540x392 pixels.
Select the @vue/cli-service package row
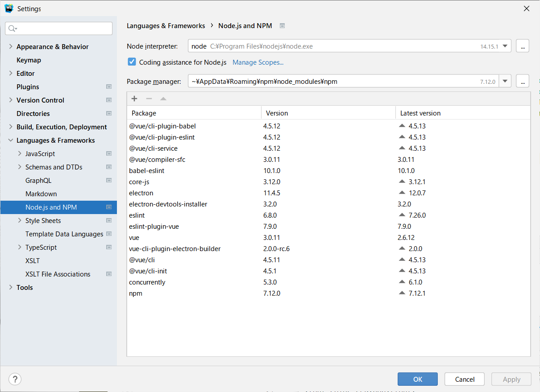(329, 148)
